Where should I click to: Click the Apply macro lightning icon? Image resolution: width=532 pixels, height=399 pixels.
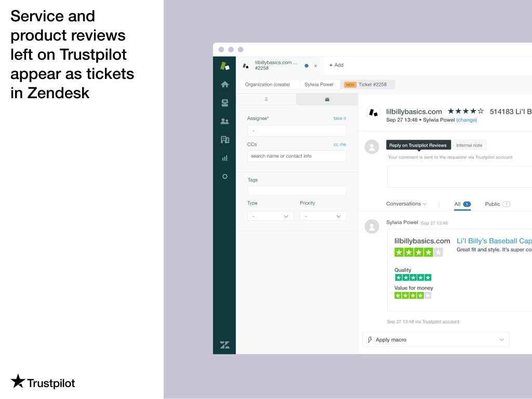click(x=370, y=339)
